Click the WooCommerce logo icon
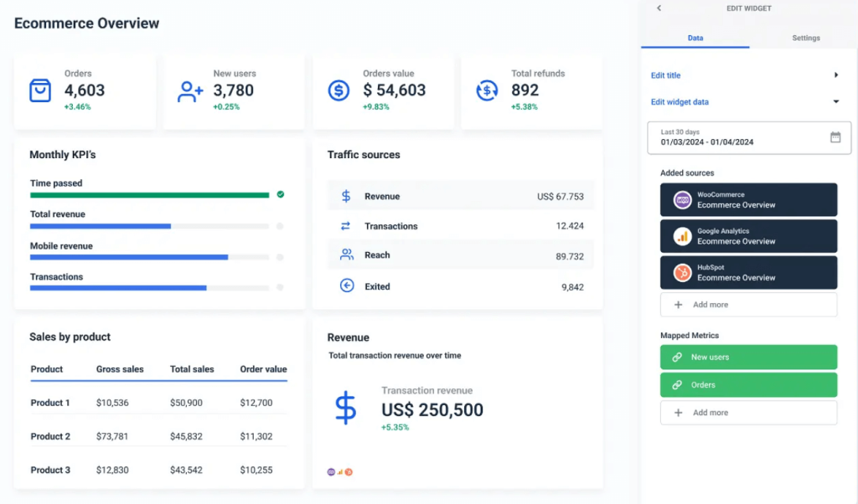The width and height of the screenshot is (858, 504). 682,200
